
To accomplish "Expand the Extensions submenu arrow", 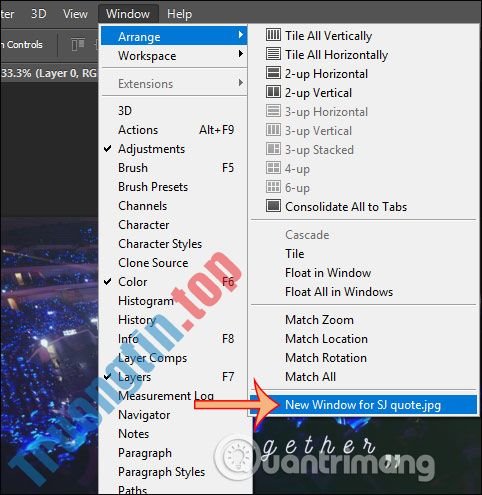I will (x=241, y=82).
